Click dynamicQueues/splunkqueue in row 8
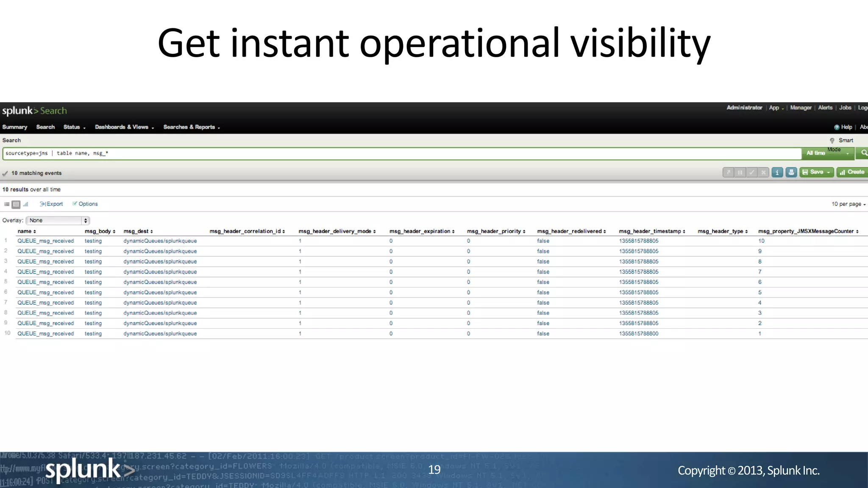Screen dimensions: 868x488 pyautogui.click(x=160, y=313)
